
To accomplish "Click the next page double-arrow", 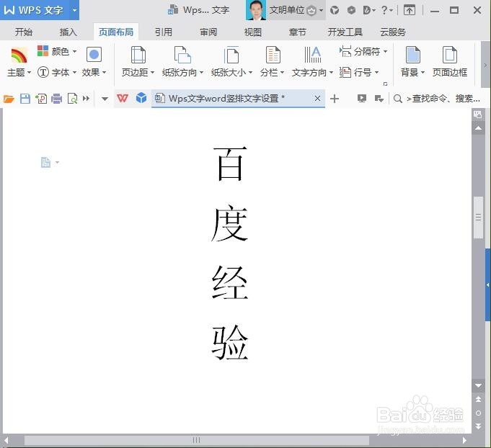I will 478,426.
